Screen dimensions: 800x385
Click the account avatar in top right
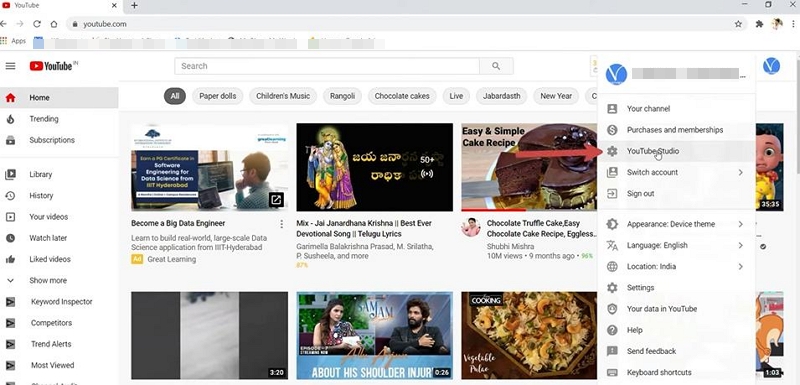coord(771,66)
